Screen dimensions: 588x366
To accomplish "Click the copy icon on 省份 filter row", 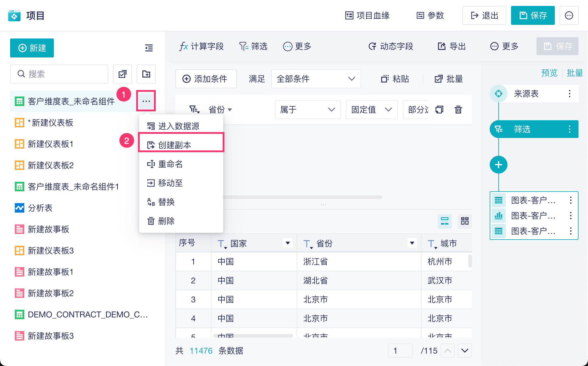I will point(439,110).
